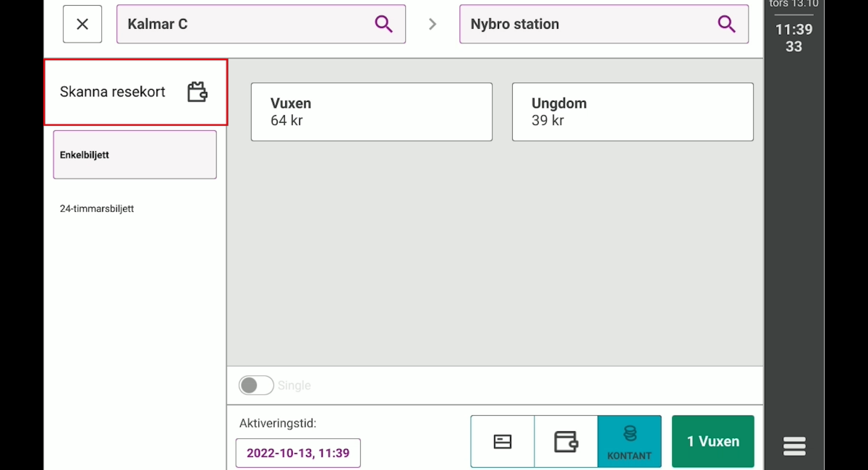The width and height of the screenshot is (868, 470).
Task: Edit the Nybro station destination field
Action: click(604, 24)
